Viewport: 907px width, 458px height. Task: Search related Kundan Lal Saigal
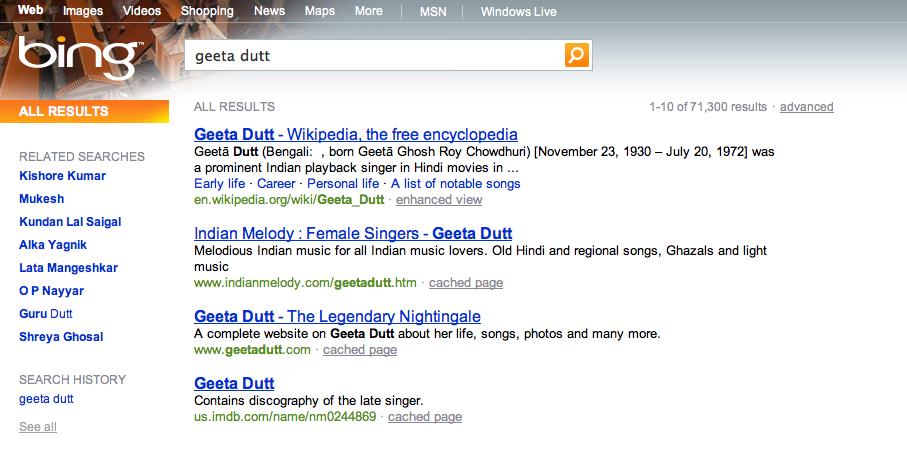[x=70, y=222]
